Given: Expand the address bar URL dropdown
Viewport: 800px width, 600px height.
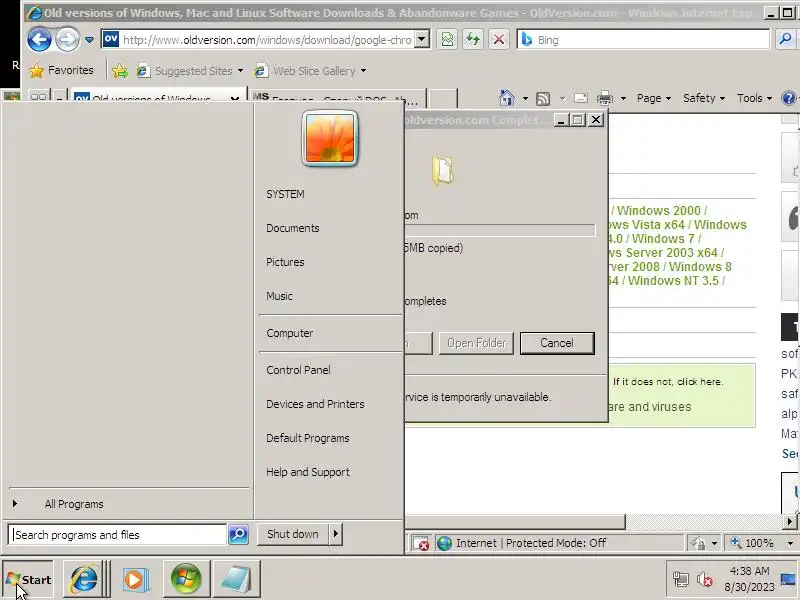Looking at the screenshot, I should [422, 39].
